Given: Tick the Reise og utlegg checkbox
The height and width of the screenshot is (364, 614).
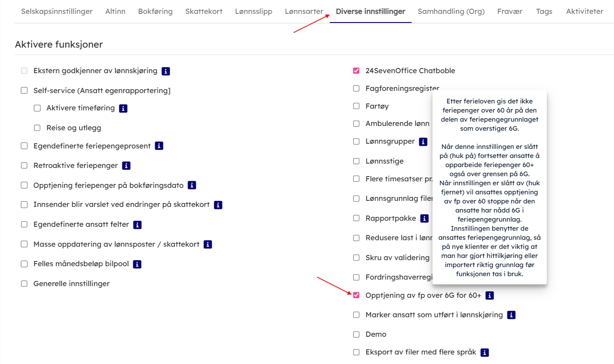Looking at the screenshot, I should [x=37, y=128].
